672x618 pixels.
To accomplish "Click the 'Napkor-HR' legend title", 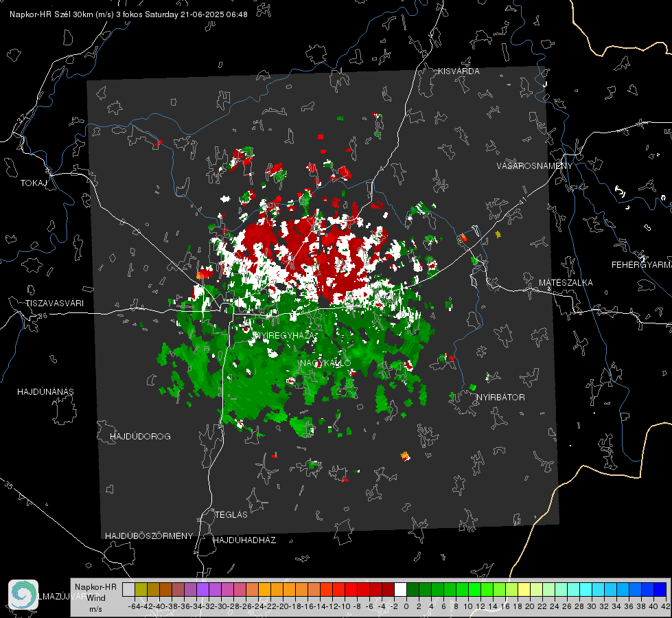I will click(x=95, y=587).
